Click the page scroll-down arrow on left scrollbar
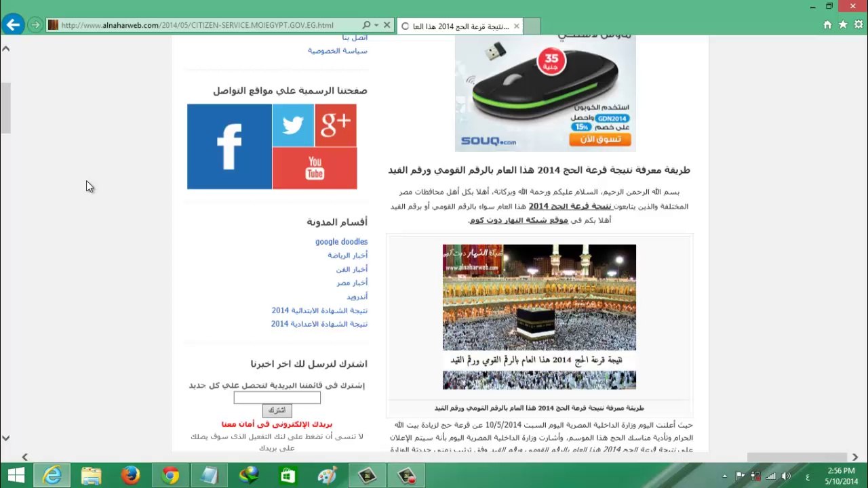The height and width of the screenshot is (488, 868). click(x=5, y=438)
